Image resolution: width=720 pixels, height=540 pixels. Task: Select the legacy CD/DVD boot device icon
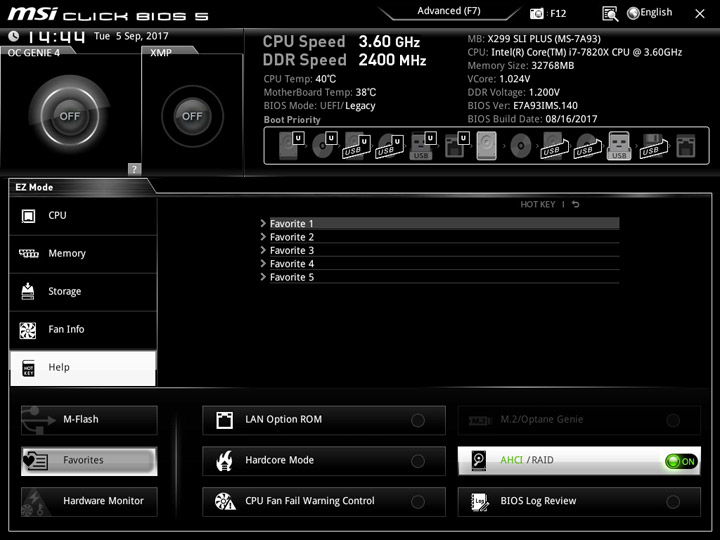pyautogui.click(x=521, y=146)
